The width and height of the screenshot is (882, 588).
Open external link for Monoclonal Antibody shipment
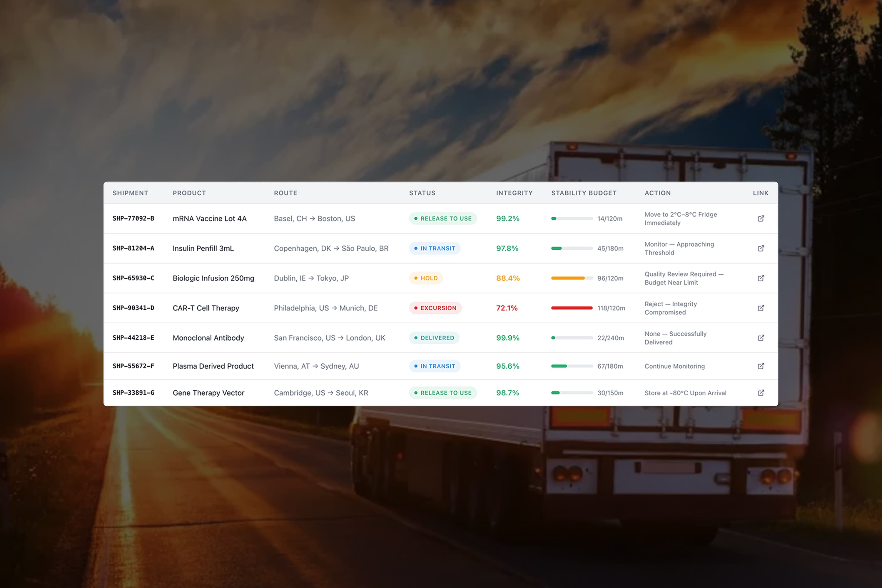[x=761, y=338]
